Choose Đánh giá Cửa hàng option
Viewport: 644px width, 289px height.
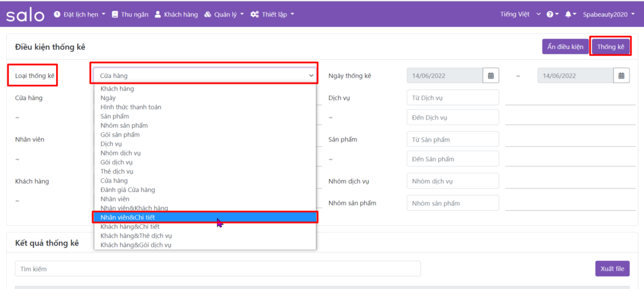click(205, 190)
